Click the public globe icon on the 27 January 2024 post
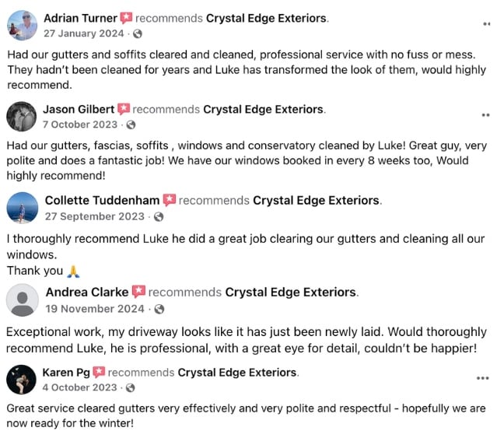 138,33
